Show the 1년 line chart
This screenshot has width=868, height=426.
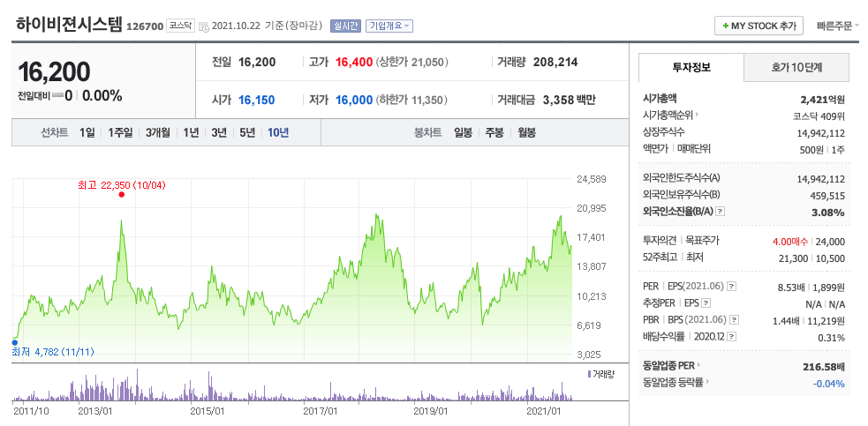[x=191, y=133]
